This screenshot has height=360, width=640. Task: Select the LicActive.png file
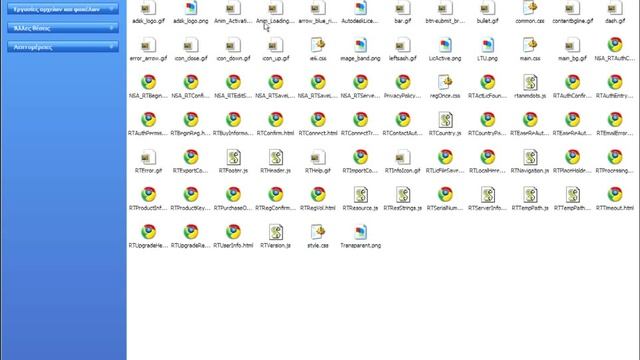pos(445,45)
